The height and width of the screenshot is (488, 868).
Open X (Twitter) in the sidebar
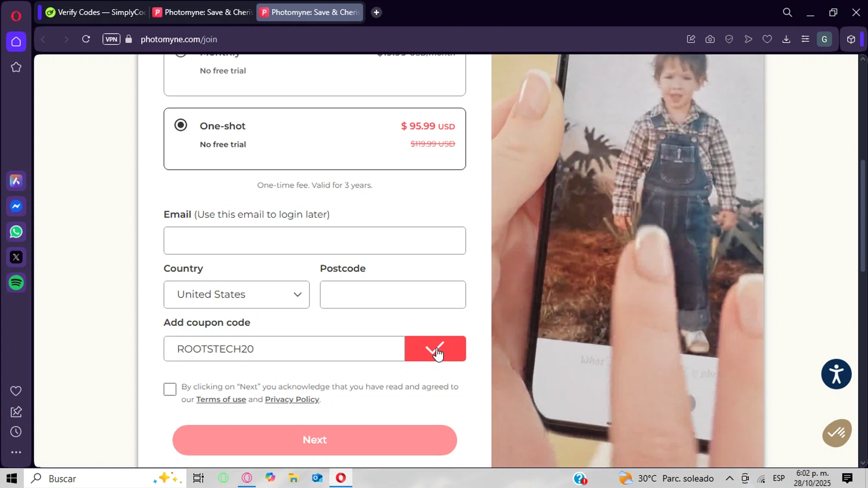pyautogui.click(x=16, y=257)
